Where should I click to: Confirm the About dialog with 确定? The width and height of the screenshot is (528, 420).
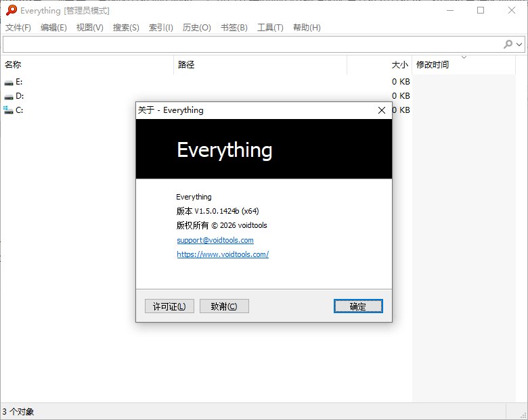pyautogui.click(x=358, y=306)
